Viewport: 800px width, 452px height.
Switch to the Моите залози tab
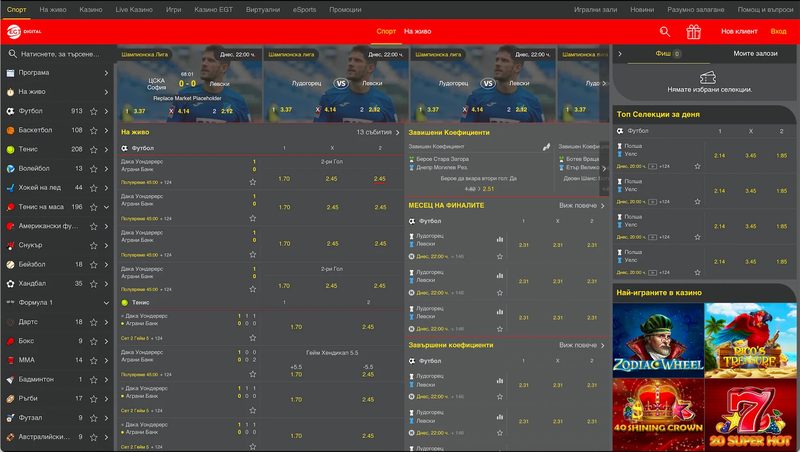point(755,53)
